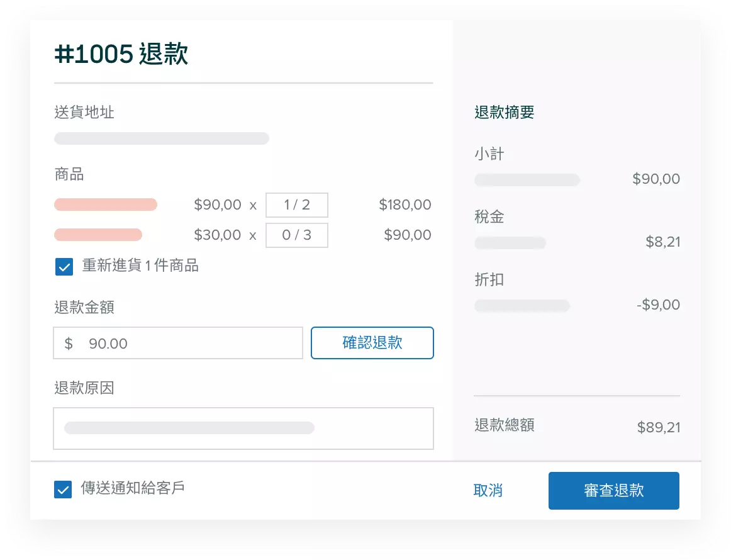Click the second product name placeholder
Image resolution: width=731 pixels, height=560 pixels.
click(98, 235)
